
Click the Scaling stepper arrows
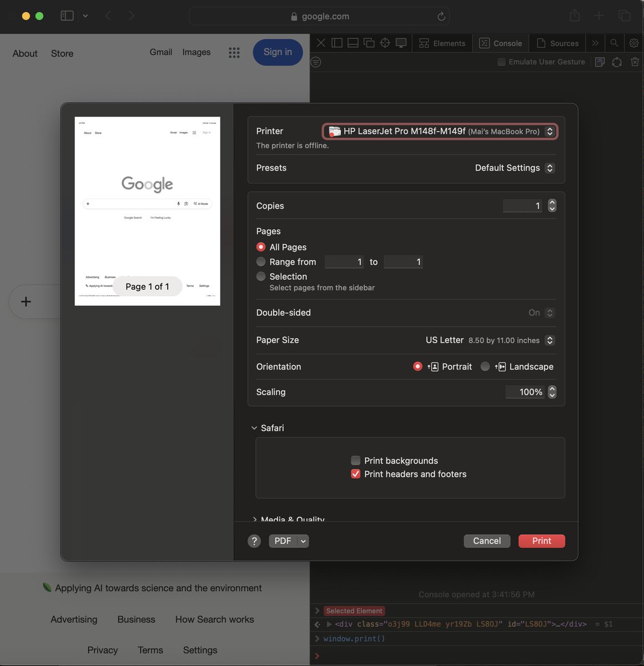552,392
